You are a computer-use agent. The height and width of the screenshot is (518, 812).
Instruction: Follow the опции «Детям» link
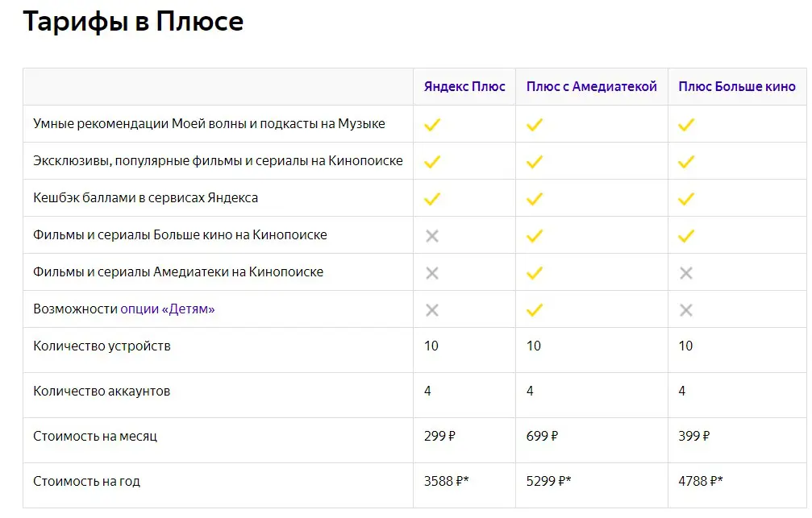167,309
